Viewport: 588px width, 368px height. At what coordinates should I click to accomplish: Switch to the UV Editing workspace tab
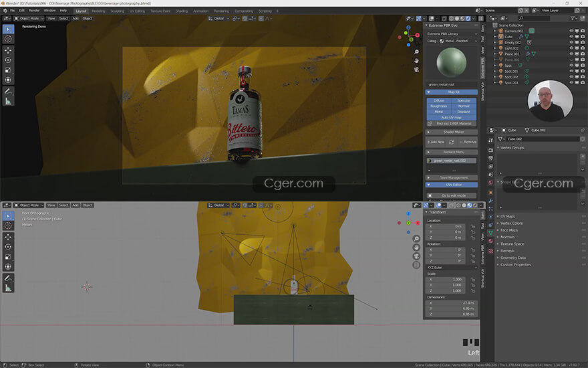137,11
